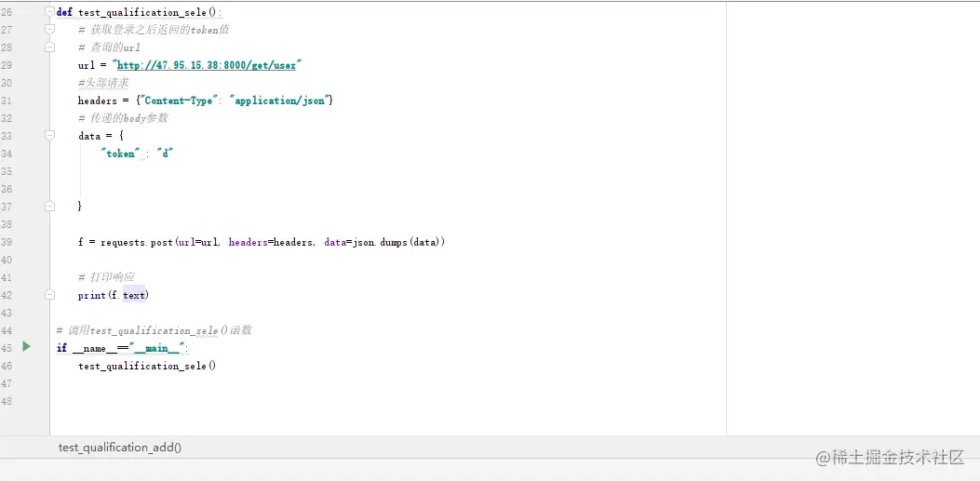This screenshot has width=980, height=482.
Task: Click the url variable on line 29
Action: point(87,65)
